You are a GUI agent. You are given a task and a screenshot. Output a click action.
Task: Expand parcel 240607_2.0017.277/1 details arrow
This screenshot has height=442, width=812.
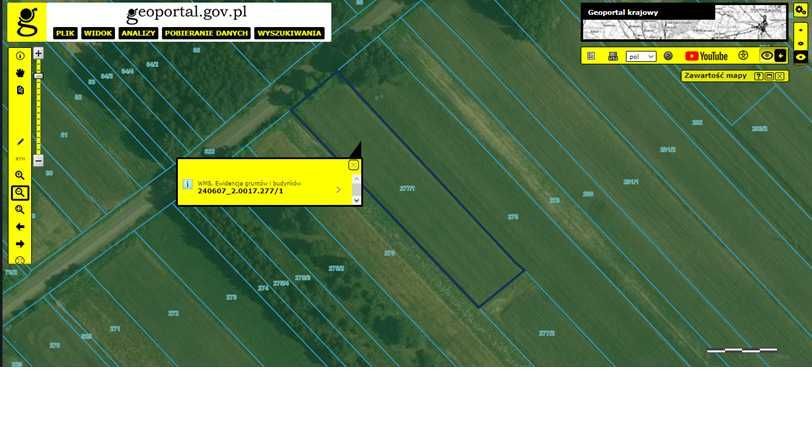point(339,190)
